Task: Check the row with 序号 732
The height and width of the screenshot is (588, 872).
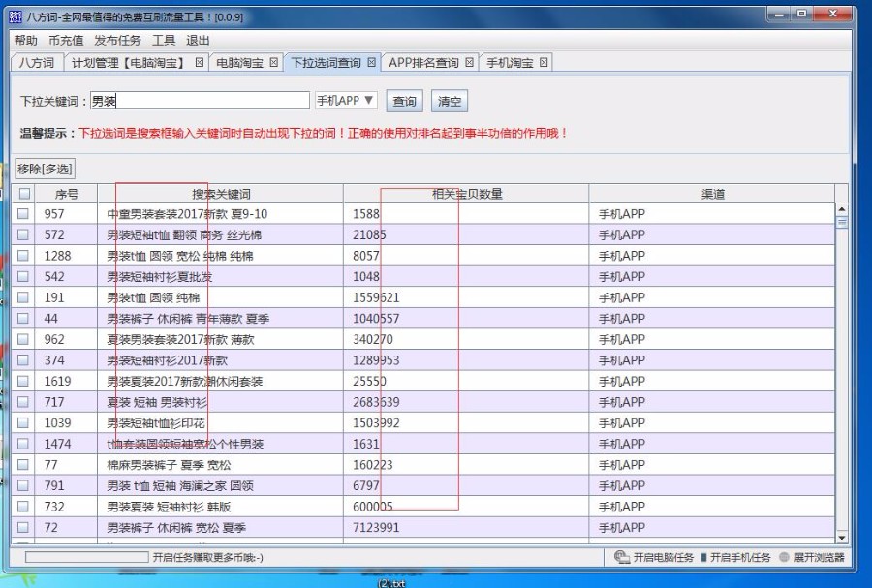Action: point(23,507)
